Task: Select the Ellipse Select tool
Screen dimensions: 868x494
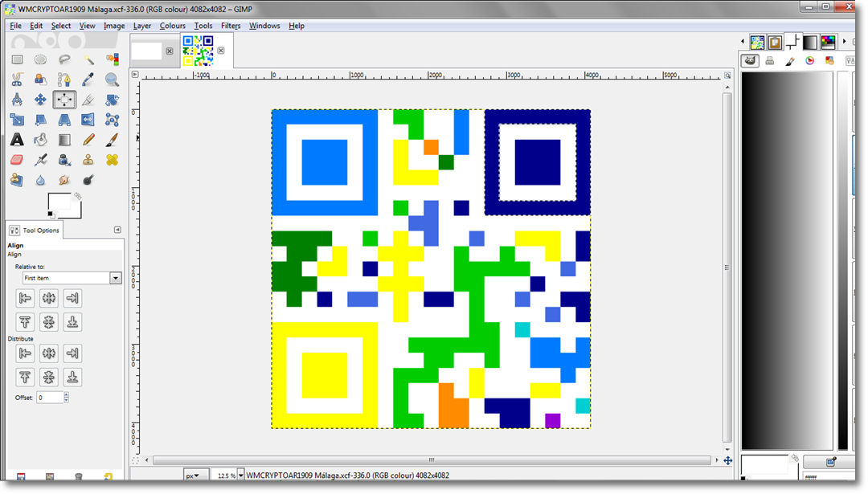Action: (40, 59)
